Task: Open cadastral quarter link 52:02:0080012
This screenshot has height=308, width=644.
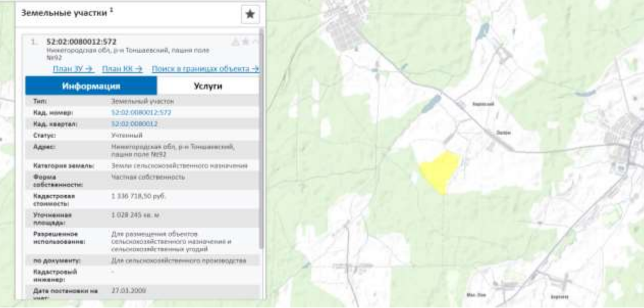Action: tap(134, 124)
